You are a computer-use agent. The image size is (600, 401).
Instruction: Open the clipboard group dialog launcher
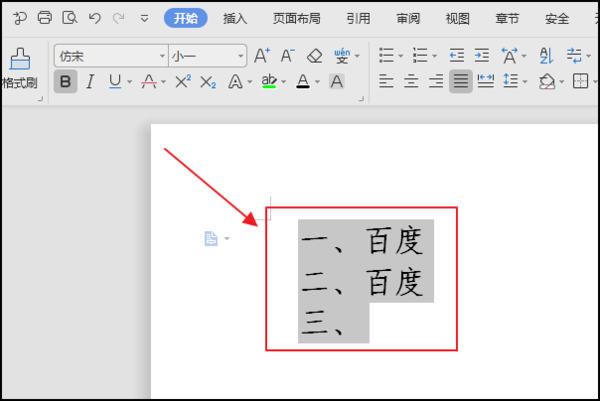click(40, 99)
